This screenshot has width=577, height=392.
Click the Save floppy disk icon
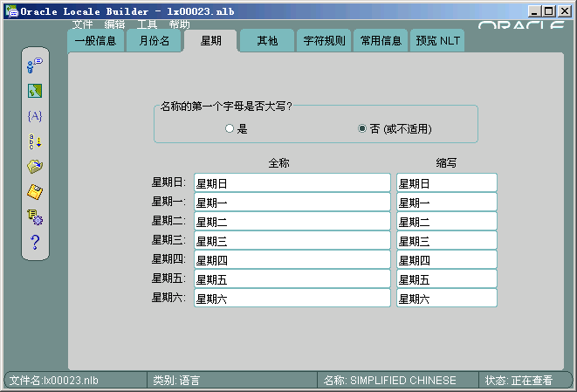tap(35, 191)
